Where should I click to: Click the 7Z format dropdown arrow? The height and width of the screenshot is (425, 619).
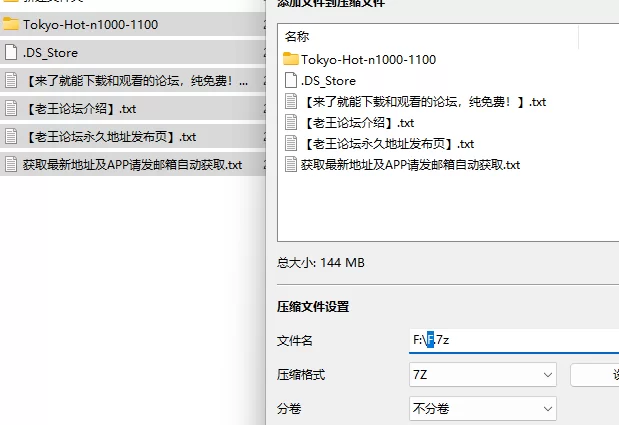point(548,374)
